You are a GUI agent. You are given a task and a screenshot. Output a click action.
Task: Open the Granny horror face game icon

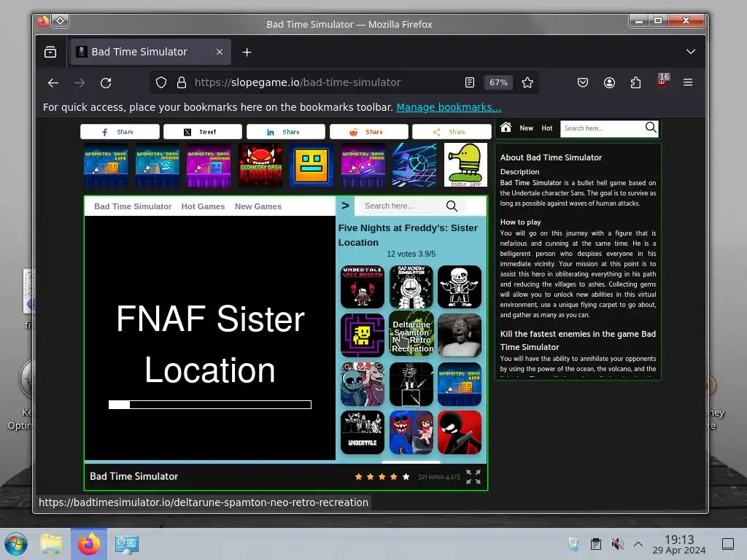click(x=460, y=335)
